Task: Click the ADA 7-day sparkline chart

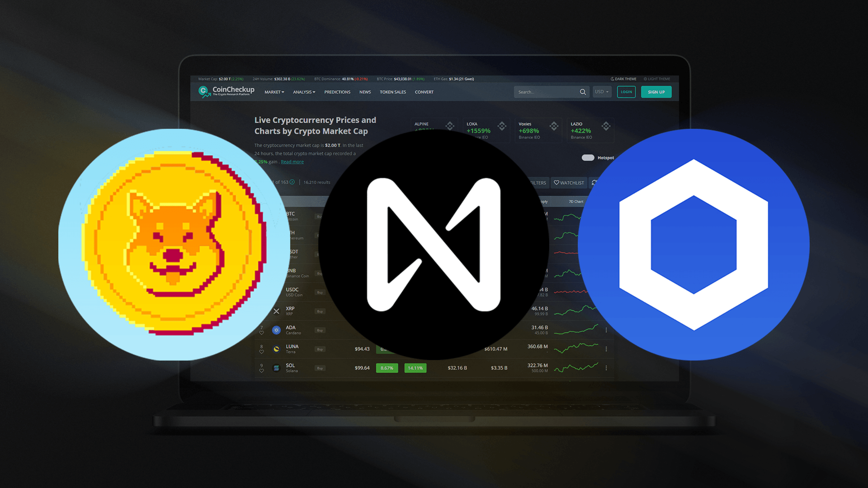Action: pos(576,329)
